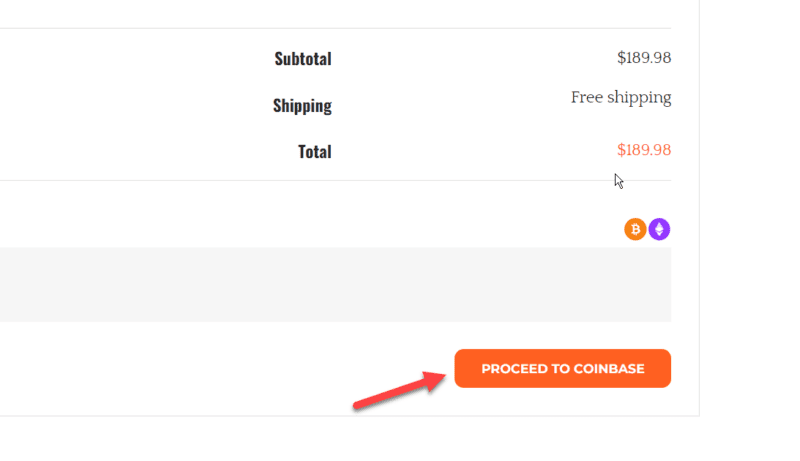Click the purple Ethereum icon
The image size is (800, 461).
(x=659, y=230)
